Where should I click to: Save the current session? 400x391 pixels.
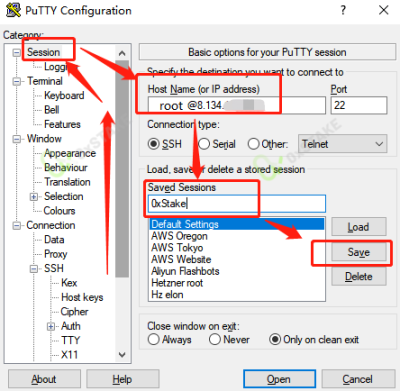(x=359, y=252)
